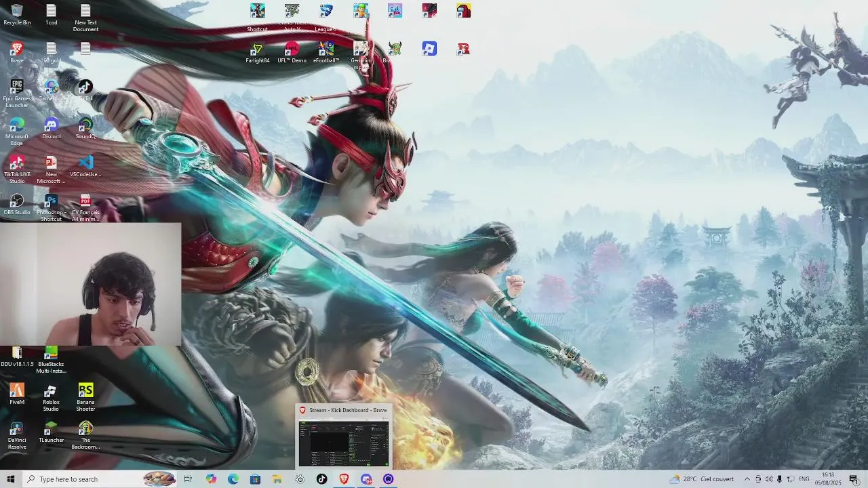Open the Recycle Bin desktop icon
The height and width of the screenshot is (488, 868).
pyautogui.click(x=17, y=14)
